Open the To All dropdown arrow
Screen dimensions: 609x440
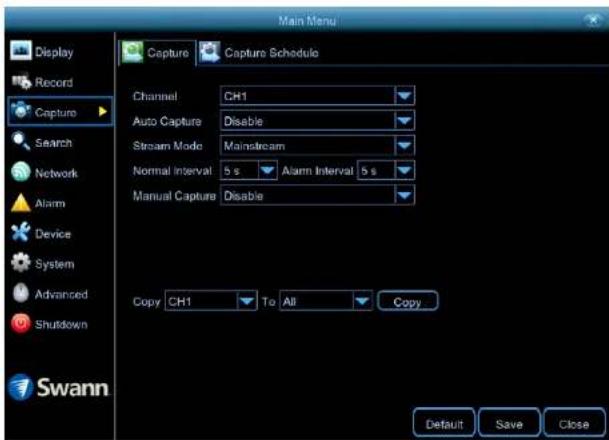coord(362,301)
